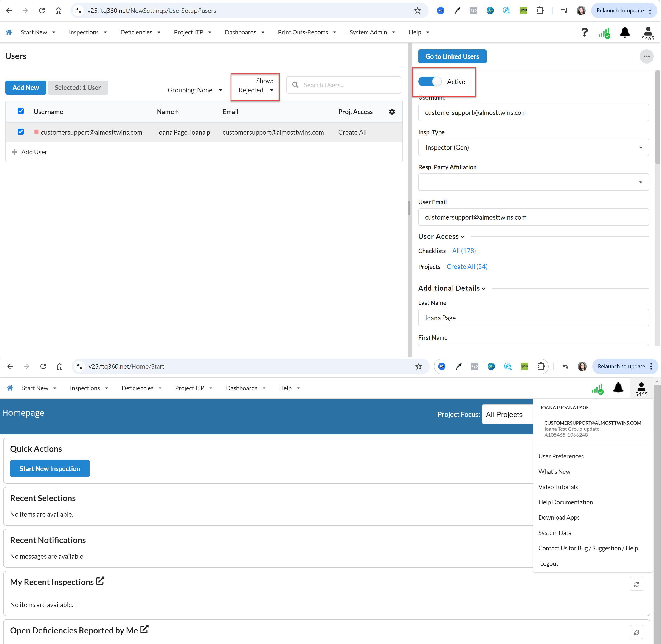Open the Create All (54) projects link

[x=467, y=267]
